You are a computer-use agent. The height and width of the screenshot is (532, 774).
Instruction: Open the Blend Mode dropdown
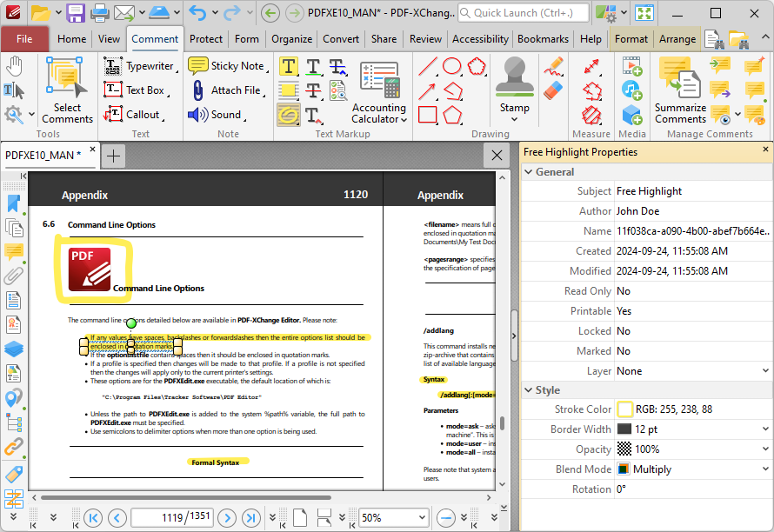tap(765, 469)
